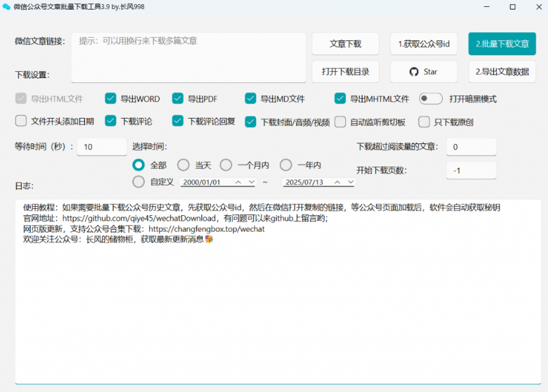Click the GitHub Star button
The width and height of the screenshot is (548, 392).
(x=423, y=72)
